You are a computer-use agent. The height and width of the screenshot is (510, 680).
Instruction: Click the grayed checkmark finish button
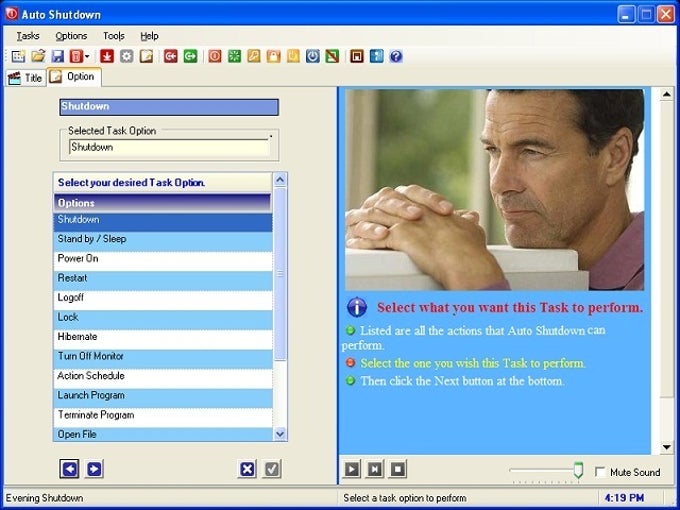(x=272, y=469)
